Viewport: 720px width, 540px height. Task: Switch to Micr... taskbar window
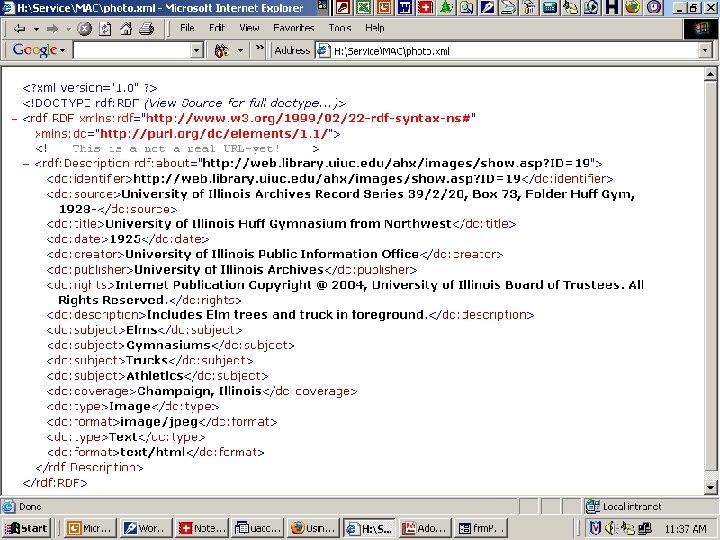90,529
